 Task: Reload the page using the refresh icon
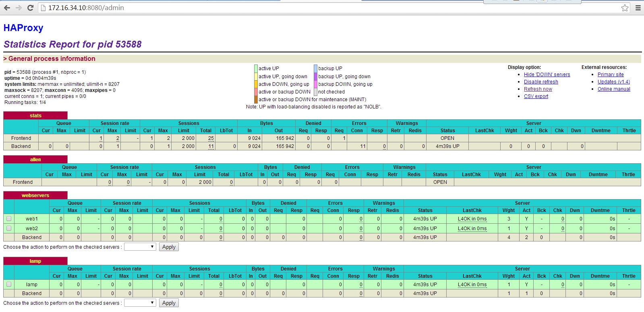point(30,8)
